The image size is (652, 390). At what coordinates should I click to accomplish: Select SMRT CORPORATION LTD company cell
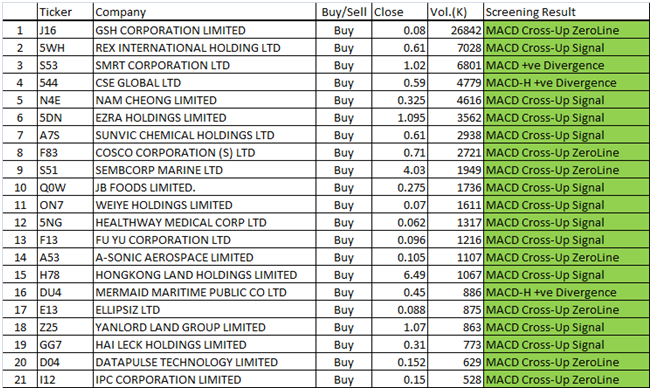[x=205, y=65]
